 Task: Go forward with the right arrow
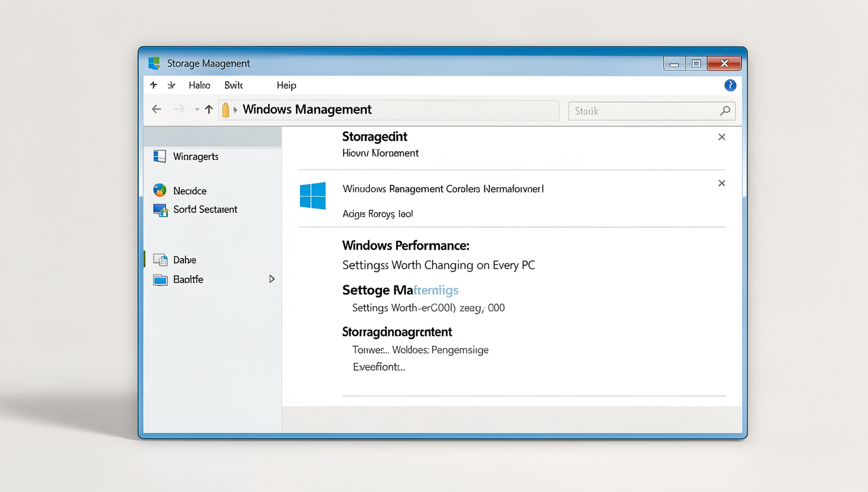pyautogui.click(x=179, y=109)
